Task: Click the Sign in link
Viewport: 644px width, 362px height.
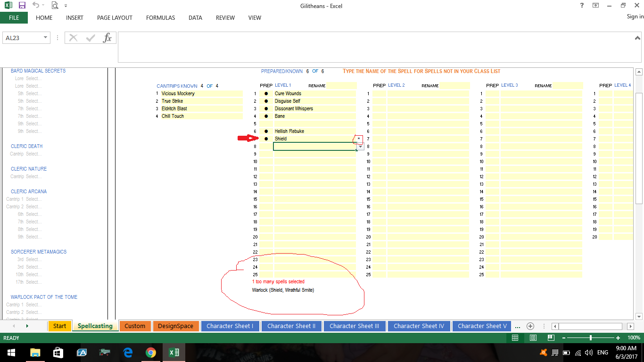Action: (635, 16)
